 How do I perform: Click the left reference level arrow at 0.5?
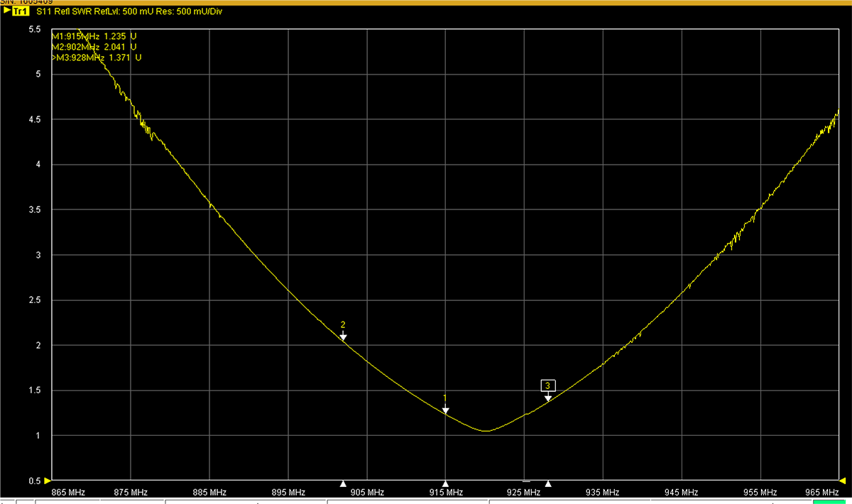(48, 481)
